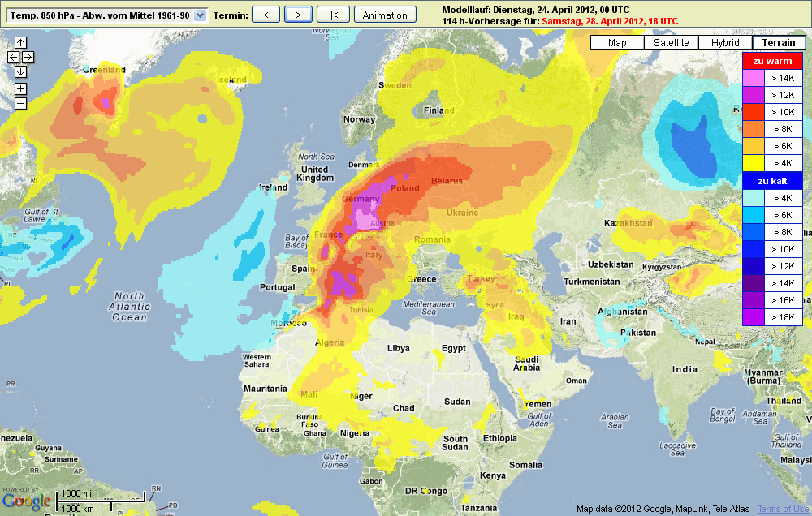Advance to next forecast time step

pyautogui.click(x=298, y=15)
